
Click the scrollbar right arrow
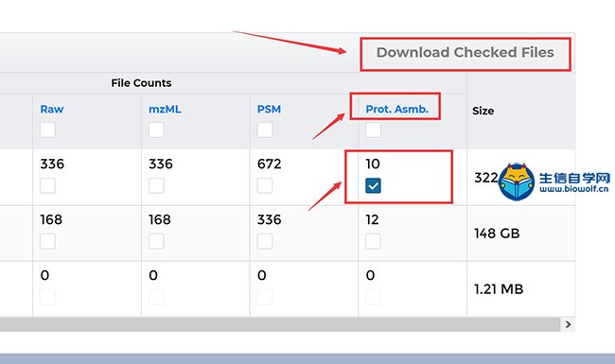tap(568, 324)
